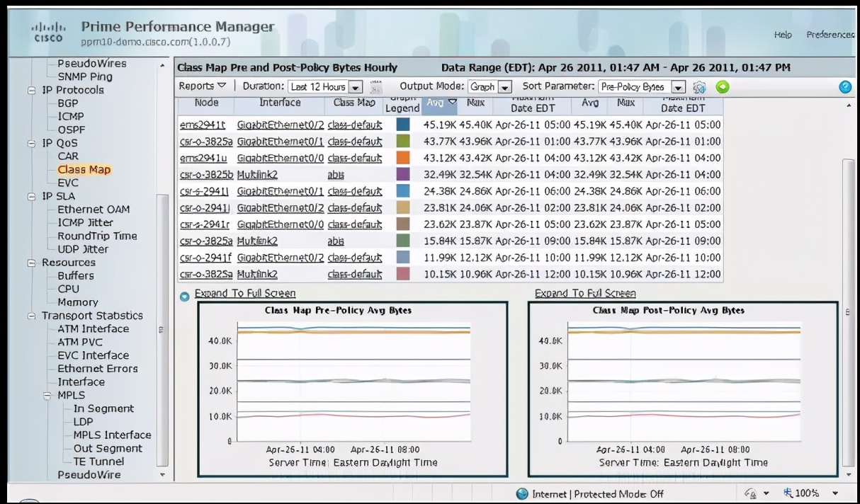Click the zoom magnifier icon in the status bar
The image size is (860, 504).
point(788,493)
